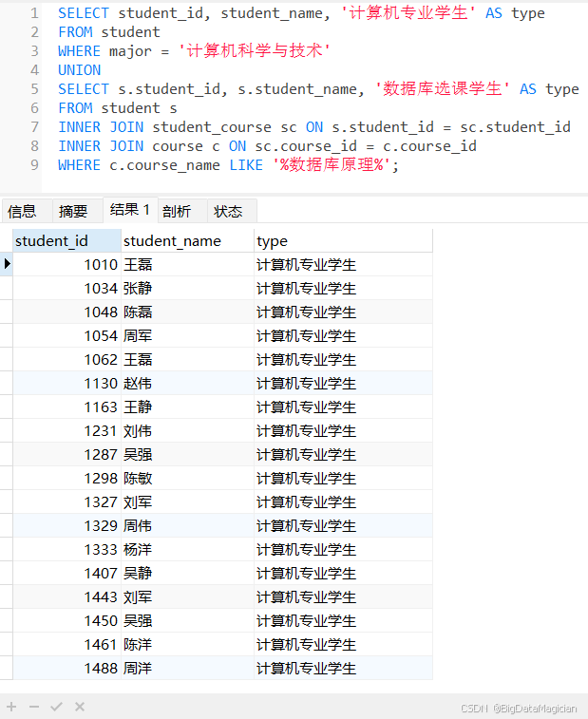Click student_id 1062 cell
Image resolution: width=588 pixels, height=719 pixels.
[x=66, y=360]
